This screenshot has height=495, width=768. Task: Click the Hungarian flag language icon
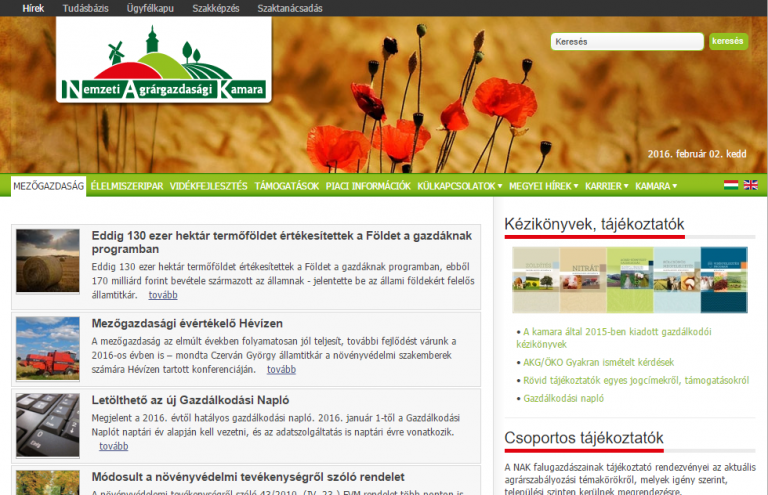pyautogui.click(x=731, y=185)
